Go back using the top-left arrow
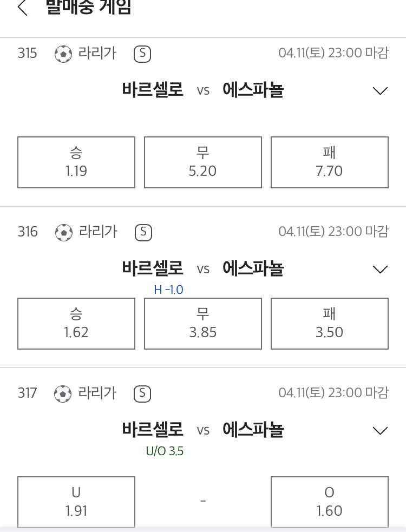 22,8
